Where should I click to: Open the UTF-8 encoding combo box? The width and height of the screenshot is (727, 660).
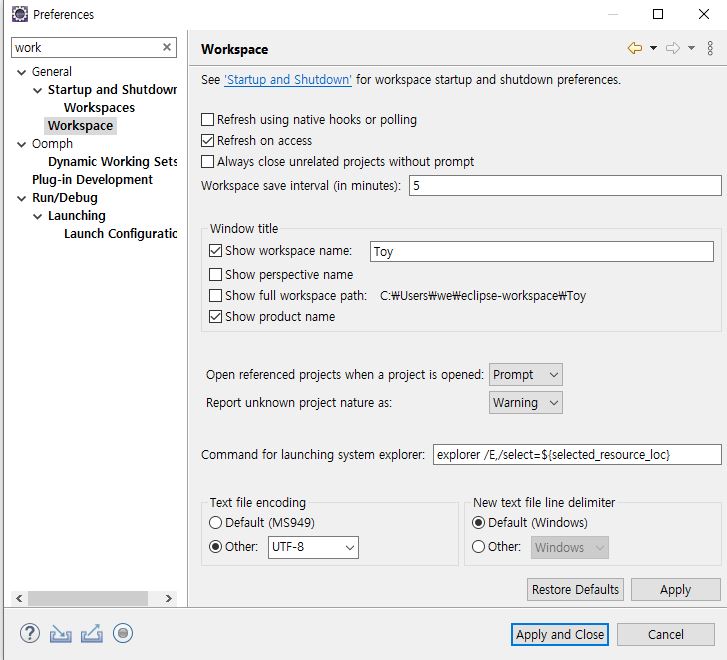coord(313,547)
